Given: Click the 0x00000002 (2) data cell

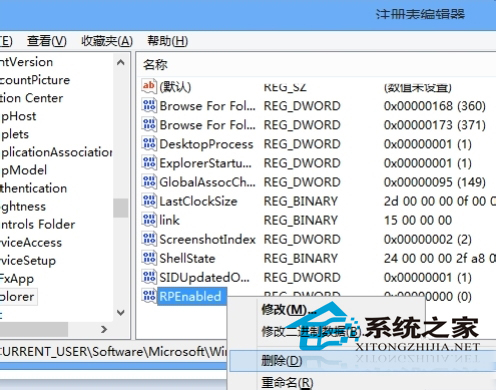Looking at the screenshot, I should [428, 239].
